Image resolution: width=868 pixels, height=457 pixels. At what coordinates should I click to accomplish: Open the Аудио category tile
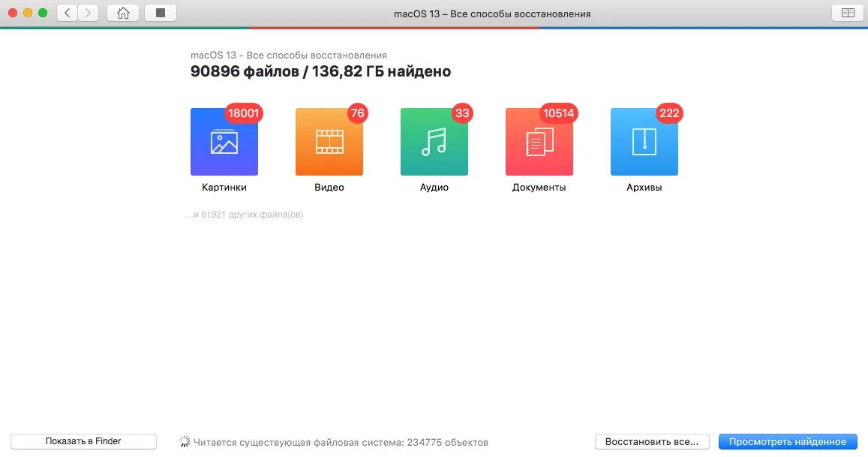[x=434, y=142]
